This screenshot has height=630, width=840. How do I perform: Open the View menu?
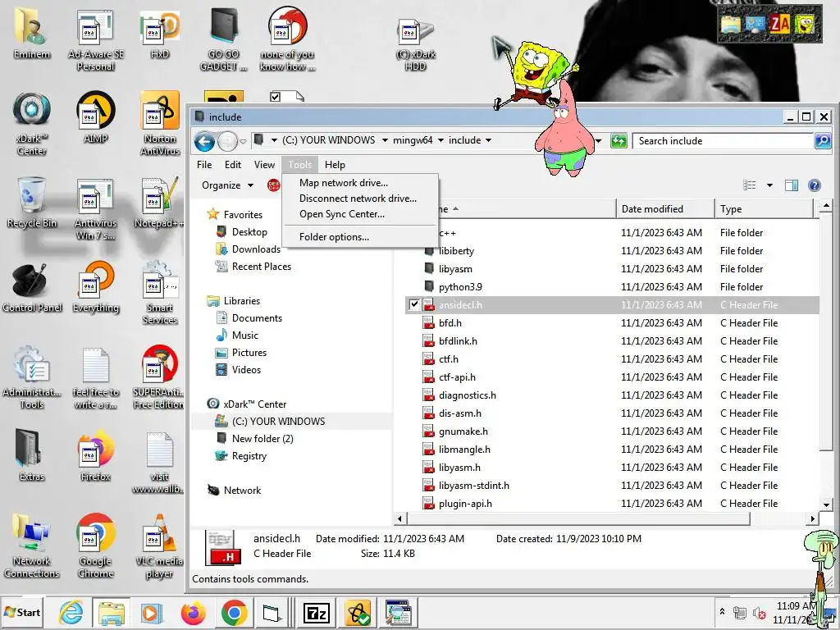point(264,165)
